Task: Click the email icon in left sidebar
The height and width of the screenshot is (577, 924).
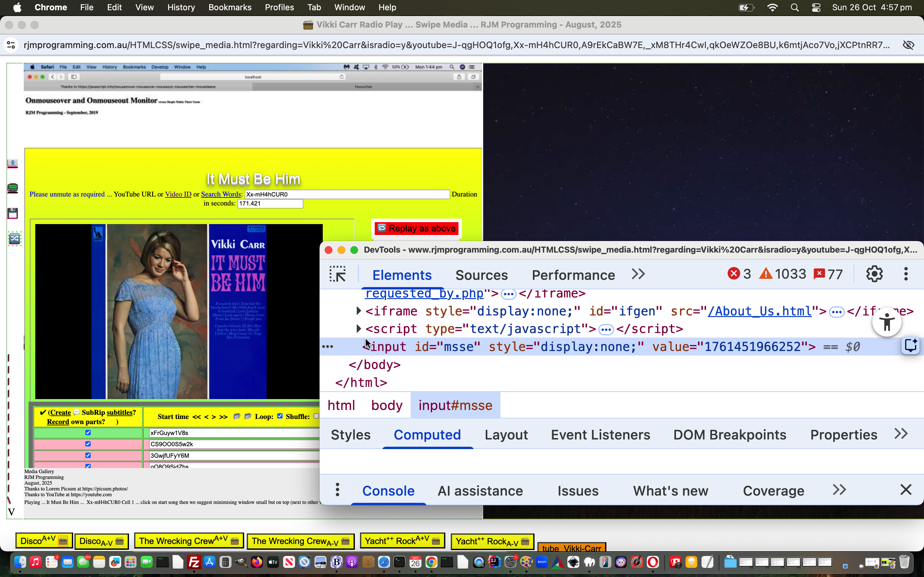Action: [13, 163]
